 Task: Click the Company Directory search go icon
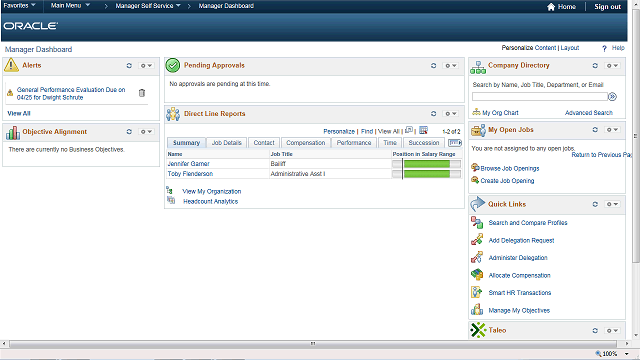[612, 97]
